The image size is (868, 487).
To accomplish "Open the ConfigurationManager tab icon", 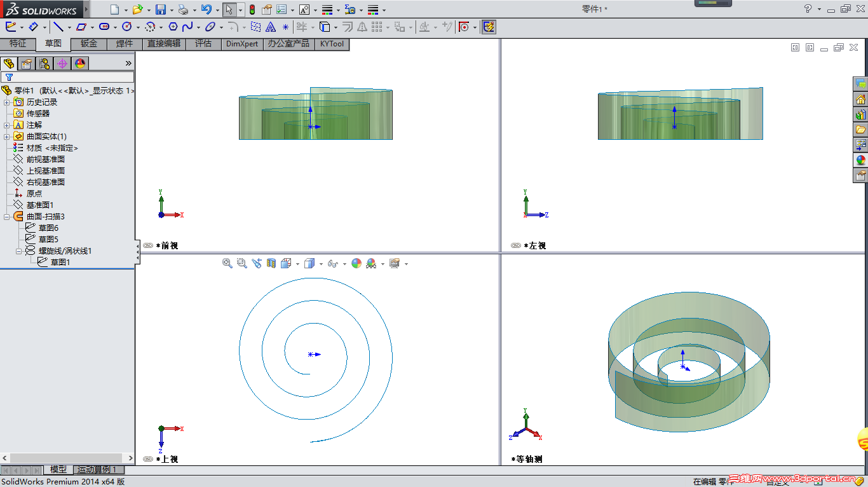I will tap(44, 63).
